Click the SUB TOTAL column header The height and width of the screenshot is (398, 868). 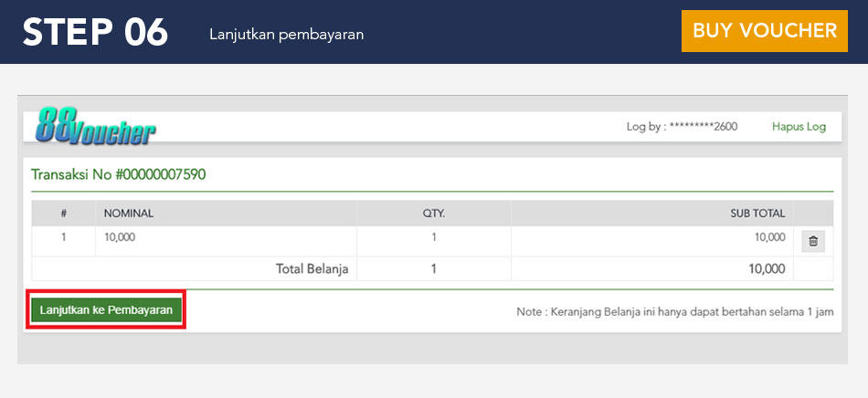tap(757, 214)
